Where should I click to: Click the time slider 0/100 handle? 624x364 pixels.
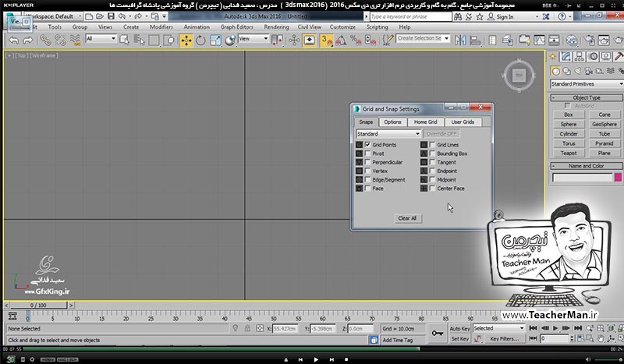coord(38,305)
